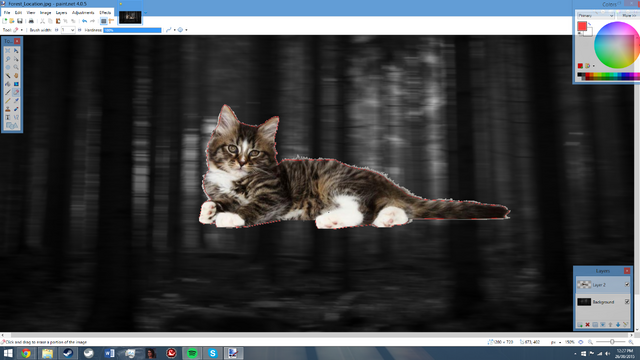
Task: Open the blending mode dropdown
Action: [186, 30]
